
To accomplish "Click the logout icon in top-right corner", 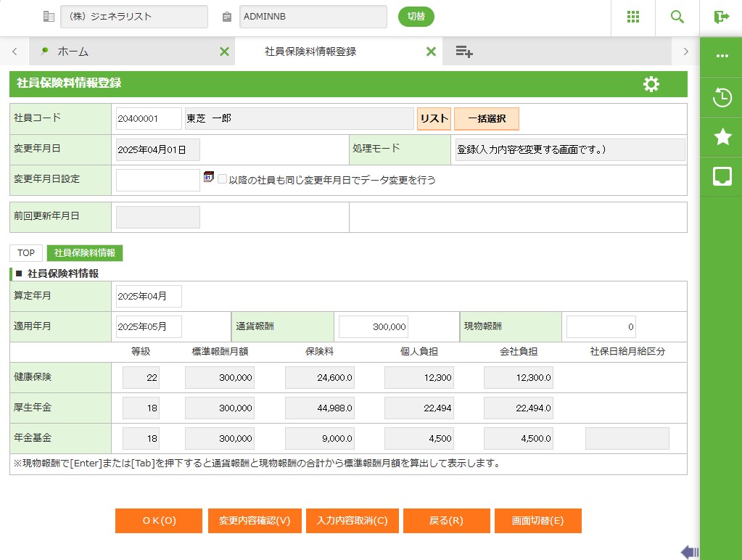I will tap(721, 17).
